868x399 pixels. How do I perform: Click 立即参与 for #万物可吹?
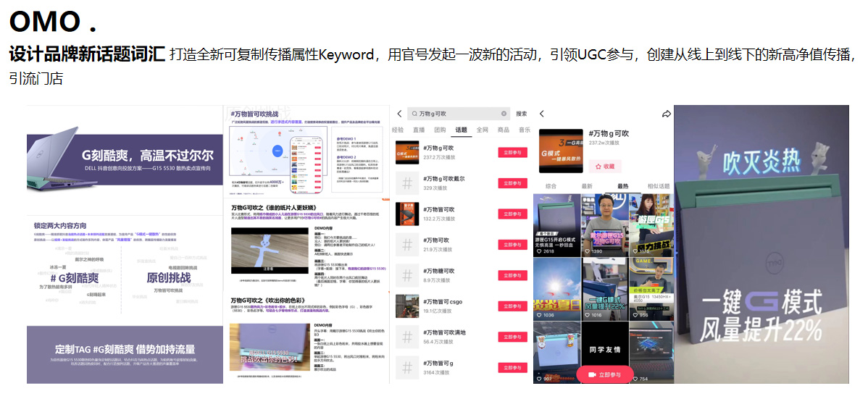512,245
